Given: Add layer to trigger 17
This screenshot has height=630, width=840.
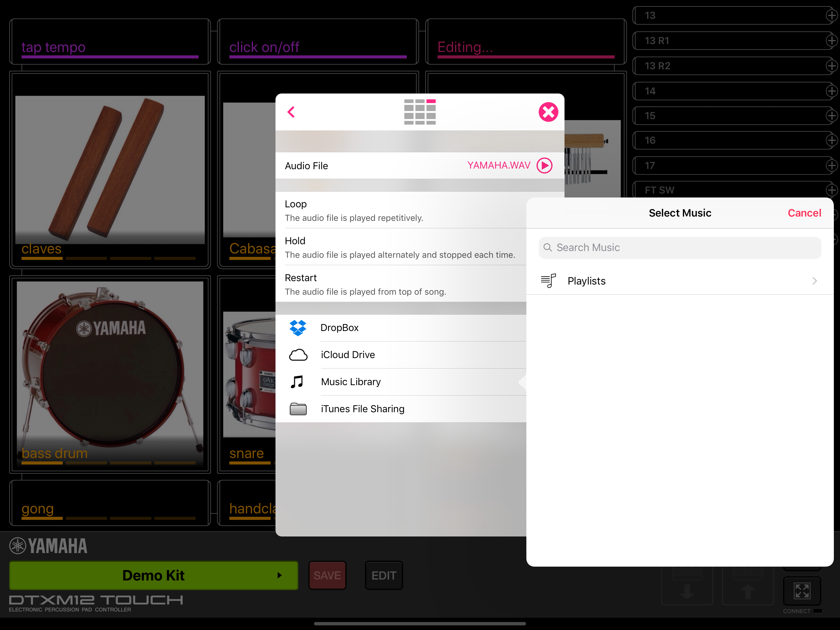Looking at the screenshot, I should point(832,165).
